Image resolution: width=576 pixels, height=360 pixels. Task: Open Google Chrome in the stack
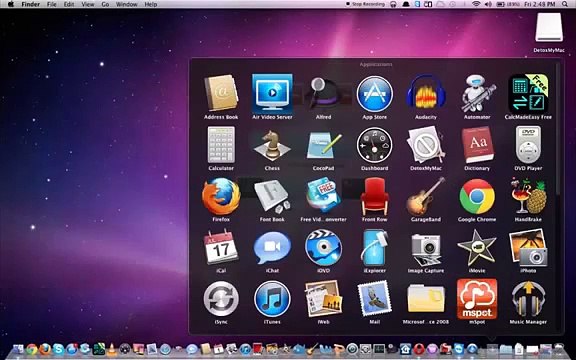(477, 197)
